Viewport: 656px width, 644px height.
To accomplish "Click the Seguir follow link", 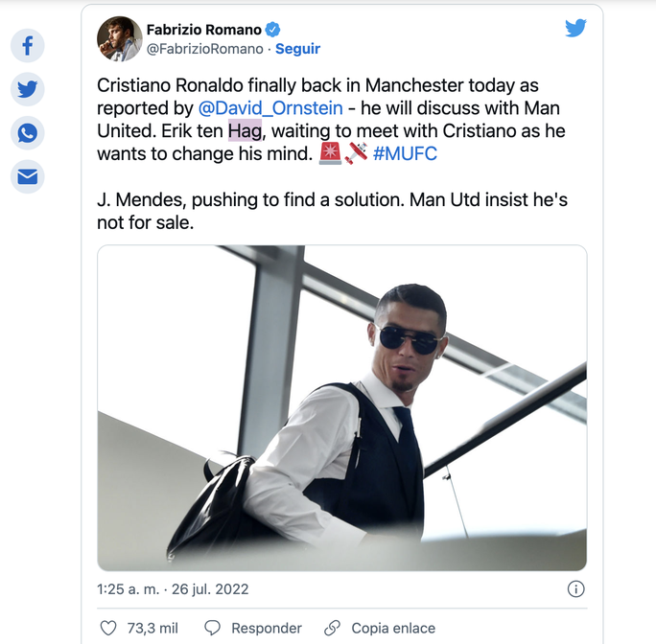I will (x=297, y=49).
